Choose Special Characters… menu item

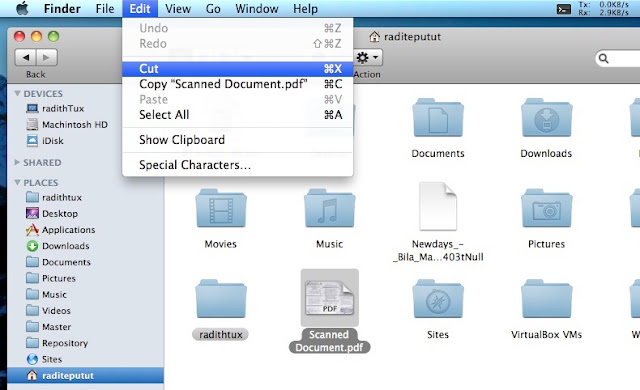click(238, 165)
